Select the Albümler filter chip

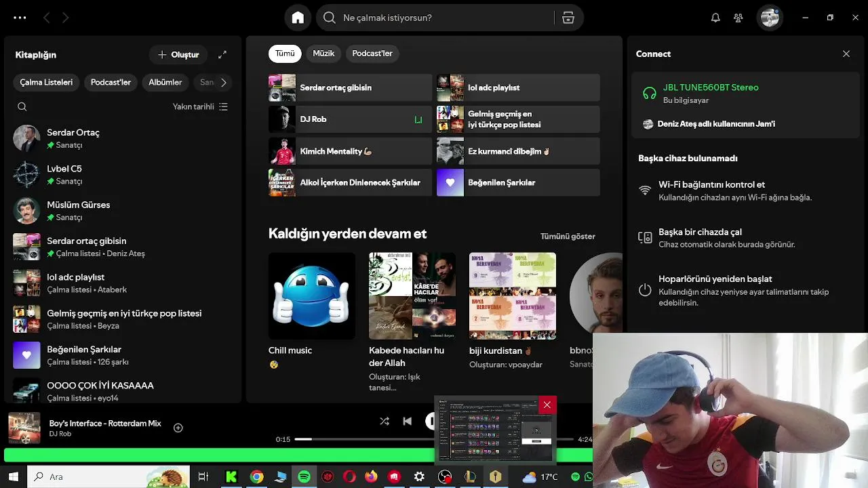[165, 82]
